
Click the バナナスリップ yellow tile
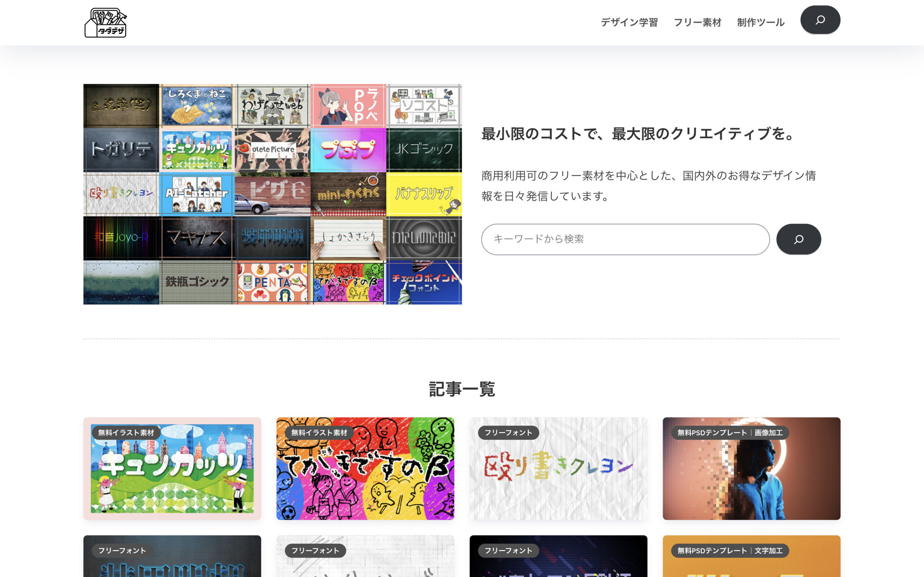tap(424, 194)
